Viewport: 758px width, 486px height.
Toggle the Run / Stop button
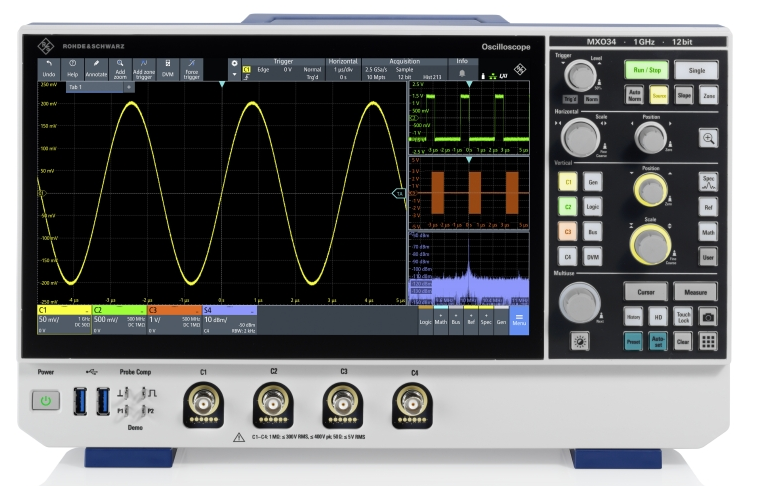(648, 70)
